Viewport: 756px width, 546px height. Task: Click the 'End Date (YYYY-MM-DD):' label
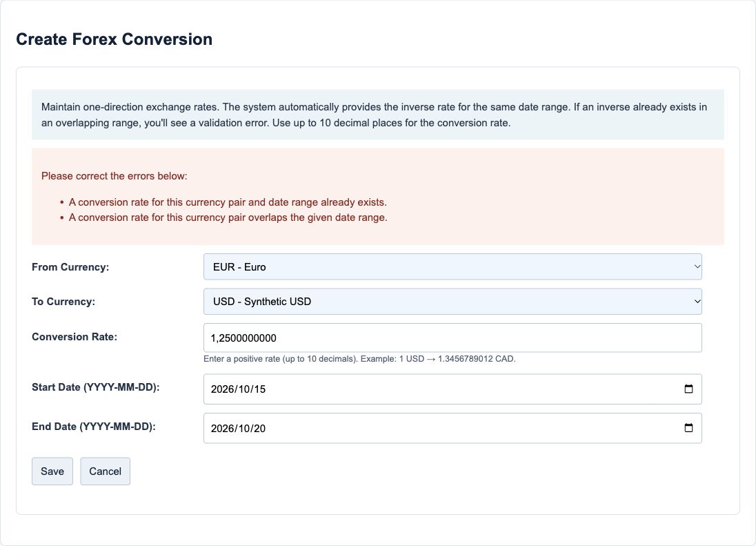tap(94, 427)
